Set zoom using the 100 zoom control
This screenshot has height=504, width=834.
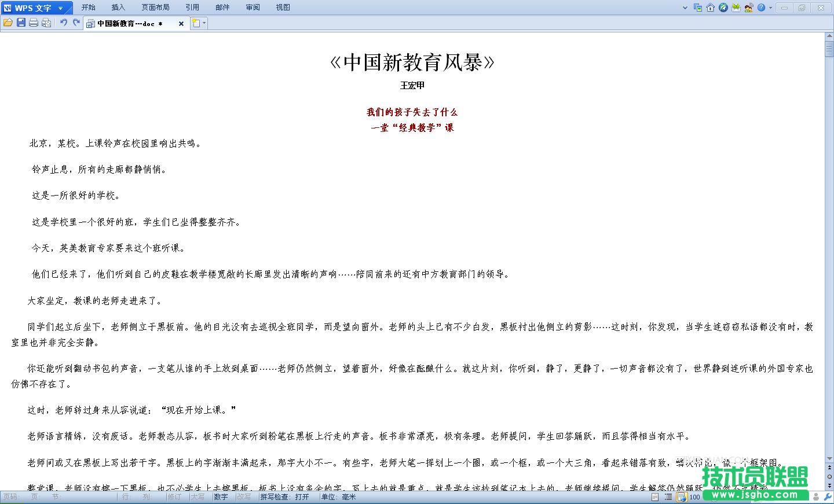pos(694,496)
